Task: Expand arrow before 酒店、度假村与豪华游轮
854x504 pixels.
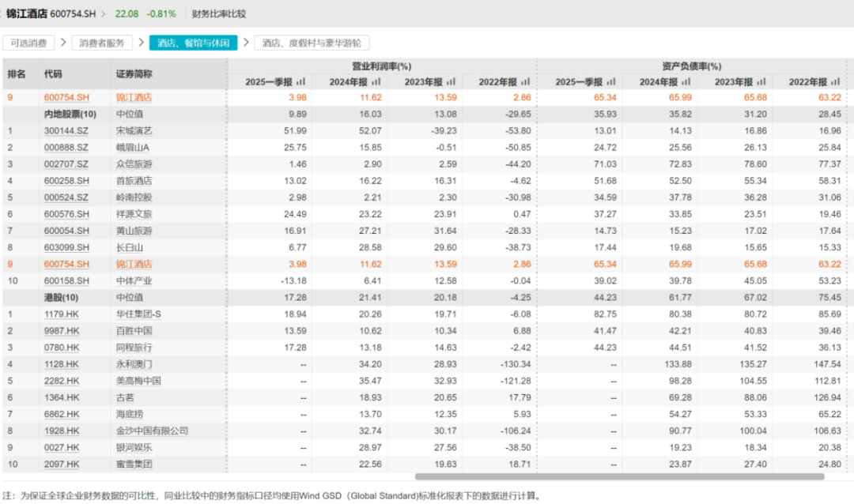Action: [x=246, y=43]
